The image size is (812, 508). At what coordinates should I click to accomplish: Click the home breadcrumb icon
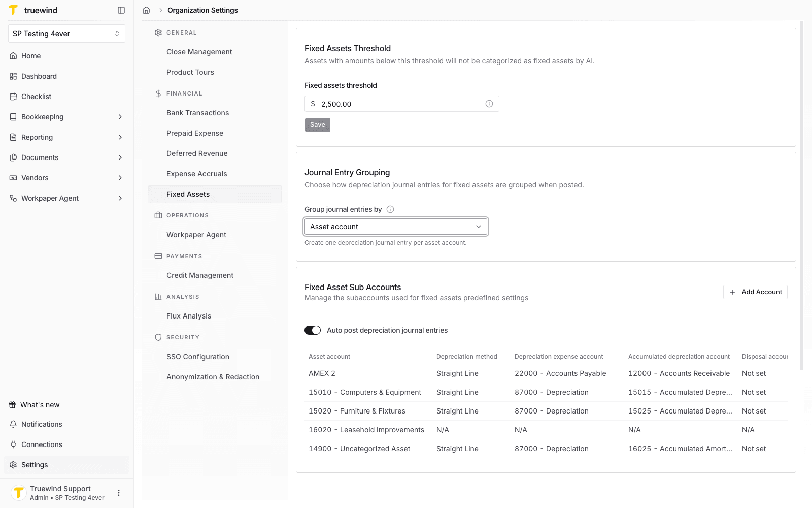(146, 10)
